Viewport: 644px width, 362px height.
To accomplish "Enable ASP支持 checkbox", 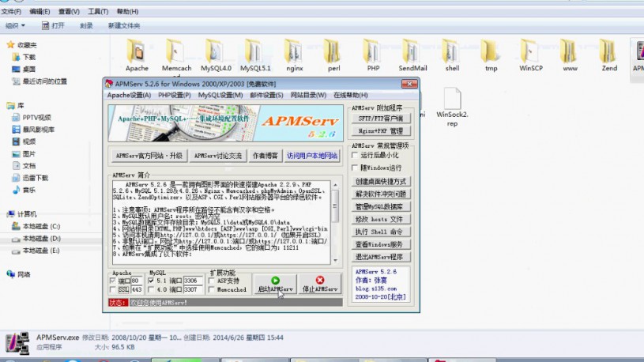I will (212, 281).
